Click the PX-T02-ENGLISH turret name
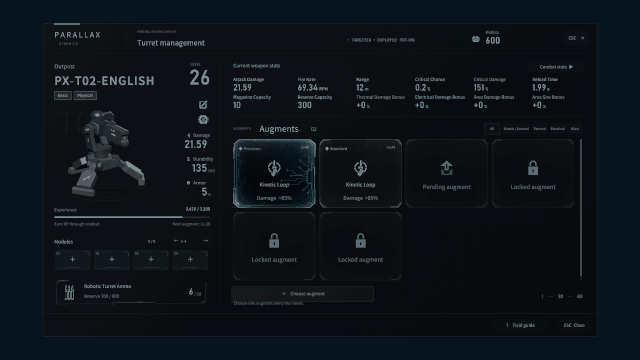Viewport: 640px width, 360px height. tap(104, 81)
